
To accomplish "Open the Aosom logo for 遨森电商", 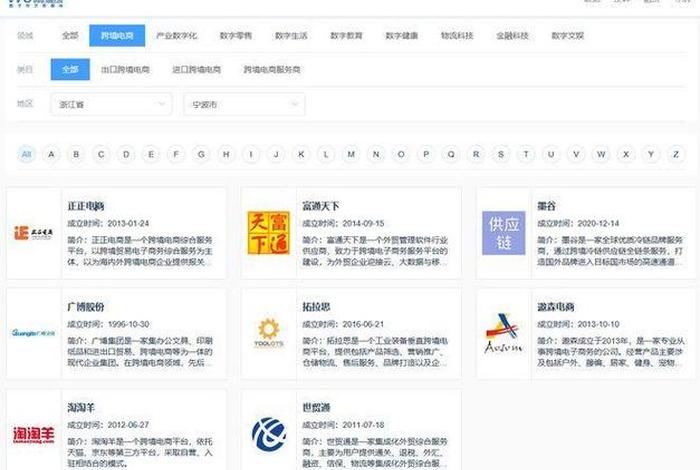I will coord(503,333).
